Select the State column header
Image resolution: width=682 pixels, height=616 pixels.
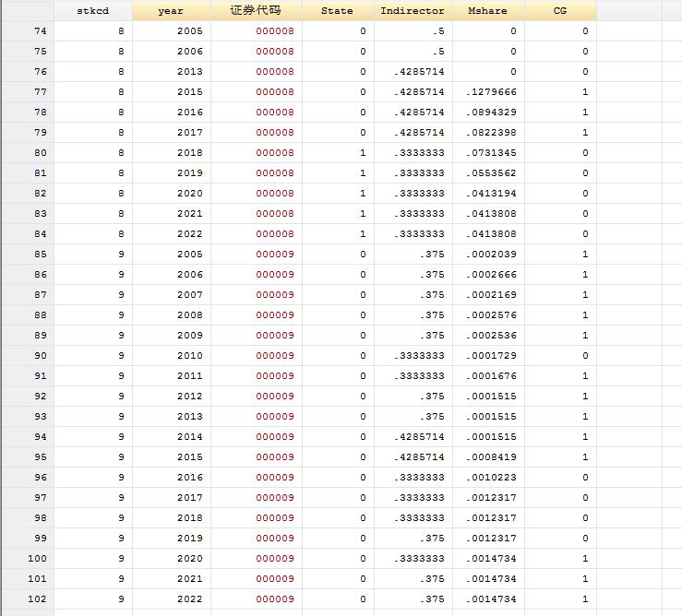click(338, 10)
